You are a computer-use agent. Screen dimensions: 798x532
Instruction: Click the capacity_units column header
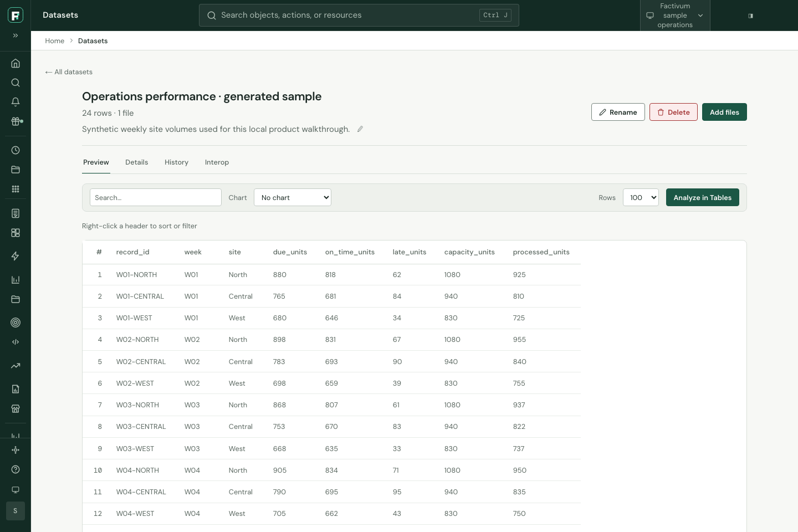pyautogui.click(x=469, y=252)
